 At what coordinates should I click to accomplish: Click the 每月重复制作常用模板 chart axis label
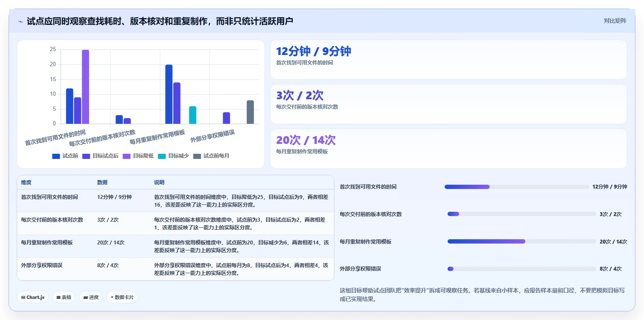click(x=157, y=137)
